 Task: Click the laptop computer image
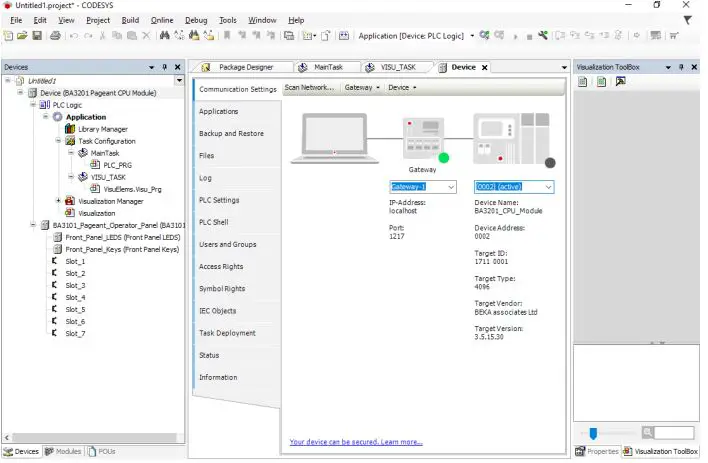point(335,137)
